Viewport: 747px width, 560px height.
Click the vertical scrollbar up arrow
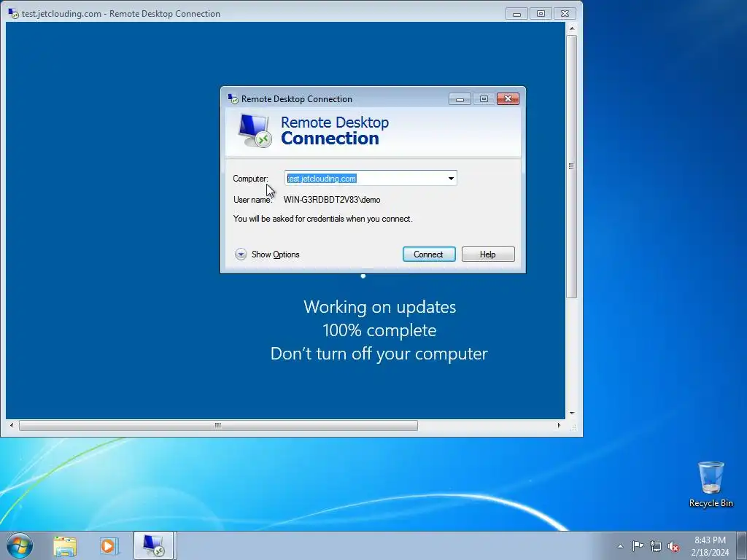[572, 28]
